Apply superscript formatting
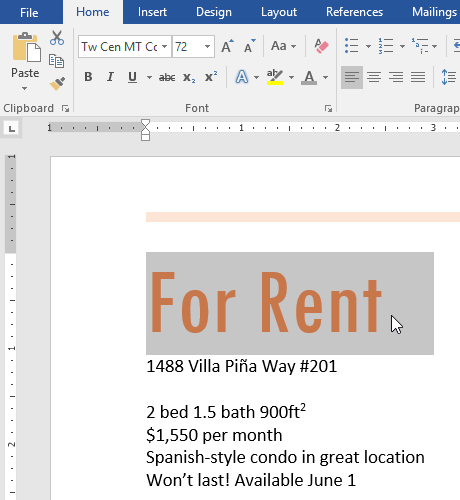Viewport: 460px width, 500px height. pyautogui.click(x=211, y=77)
